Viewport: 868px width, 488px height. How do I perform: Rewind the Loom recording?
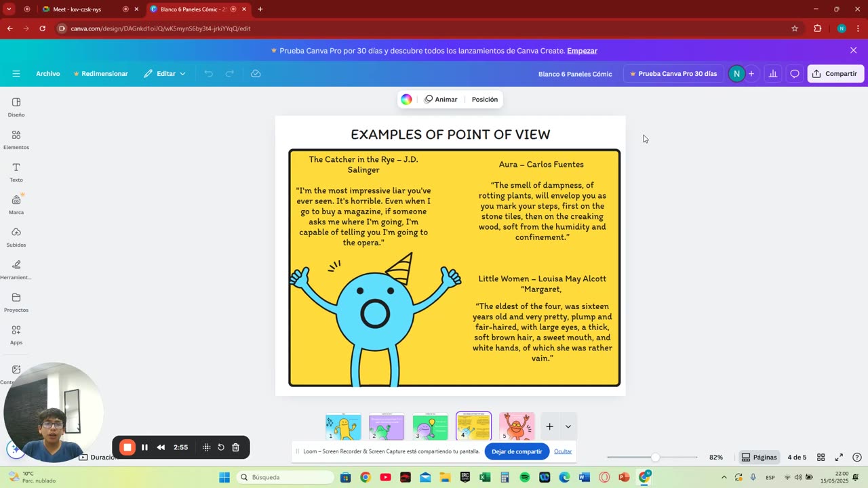point(161,447)
